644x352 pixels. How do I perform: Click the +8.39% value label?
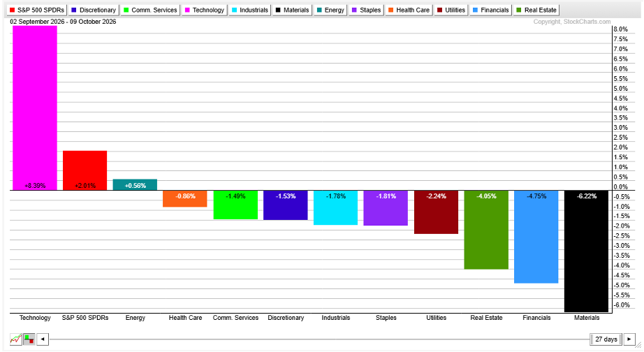(x=35, y=186)
